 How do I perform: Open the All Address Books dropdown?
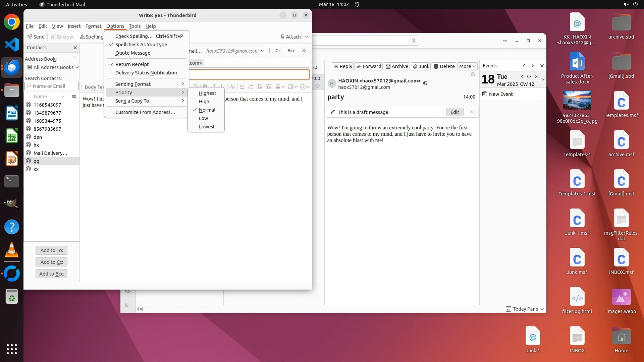point(52,67)
